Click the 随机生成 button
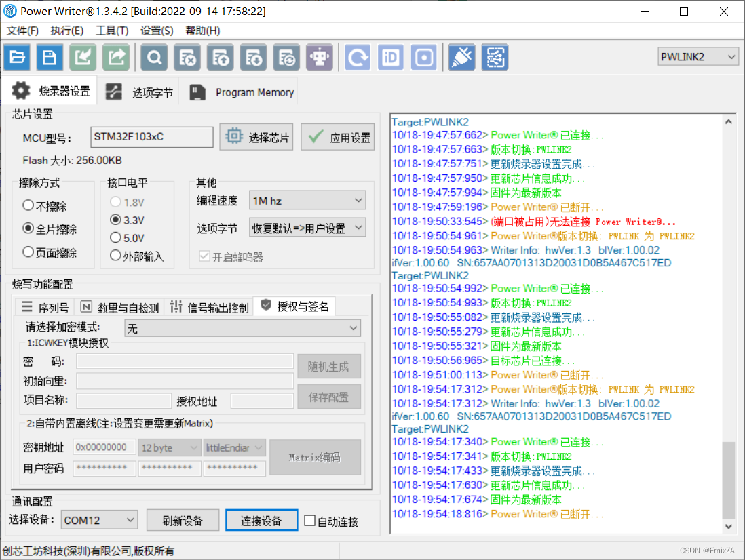 (329, 366)
